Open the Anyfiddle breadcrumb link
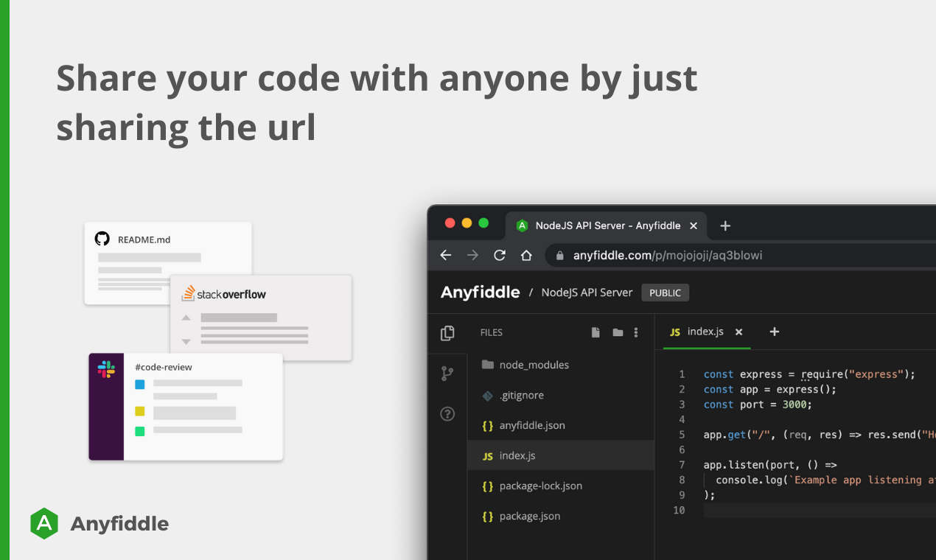936x560 pixels. (480, 292)
